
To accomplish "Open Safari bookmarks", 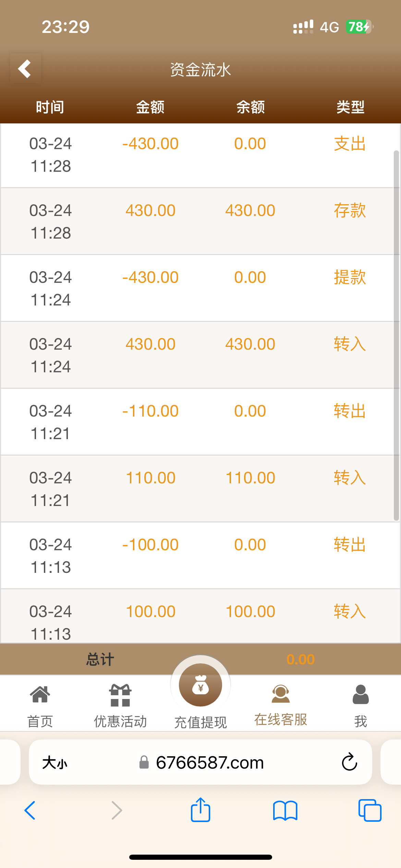I will pyautogui.click(x=285, y=811).
